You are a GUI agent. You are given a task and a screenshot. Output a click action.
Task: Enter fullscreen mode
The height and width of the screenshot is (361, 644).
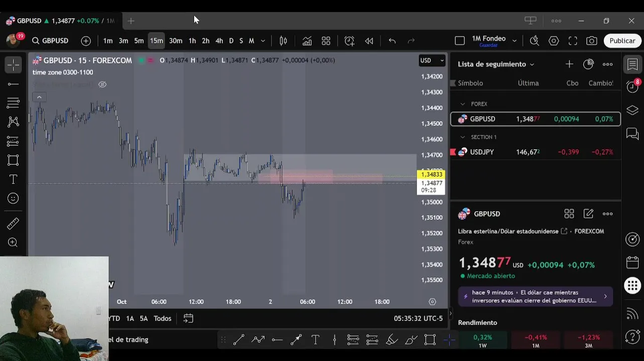click(x=573, y=41)
